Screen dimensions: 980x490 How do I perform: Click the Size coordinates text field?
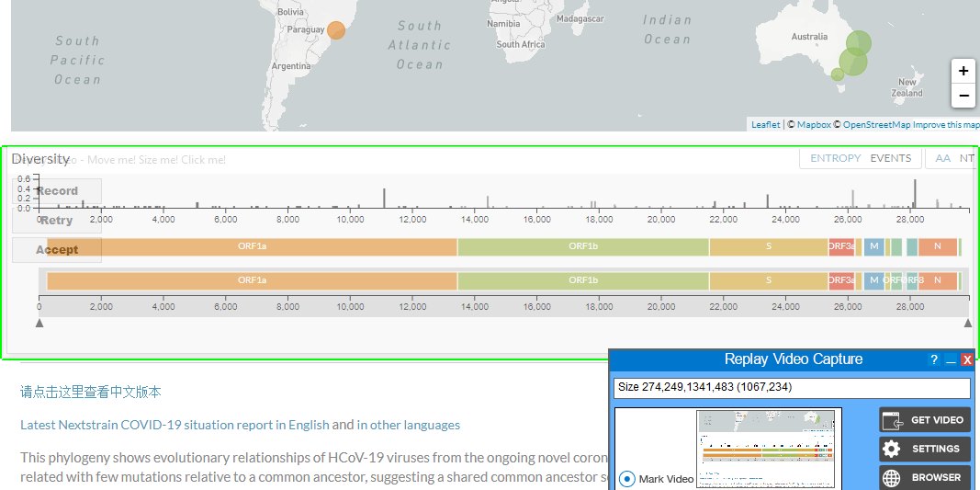pyautogui.click(x=791, y=388)
